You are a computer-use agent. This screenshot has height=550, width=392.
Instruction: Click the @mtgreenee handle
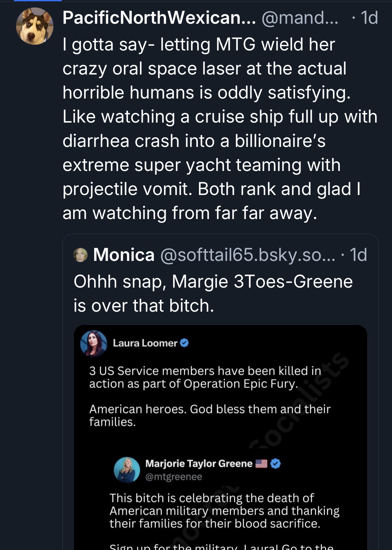(x=174, y=477)
